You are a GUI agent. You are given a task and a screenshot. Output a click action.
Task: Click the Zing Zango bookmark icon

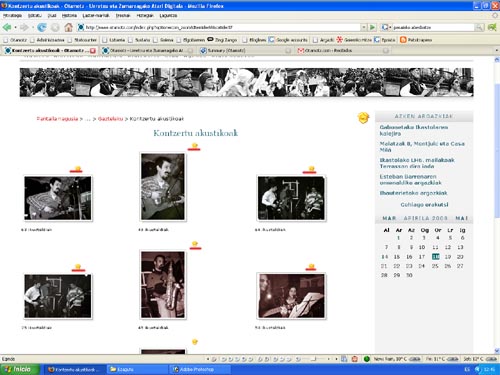(x=210, y=40)
